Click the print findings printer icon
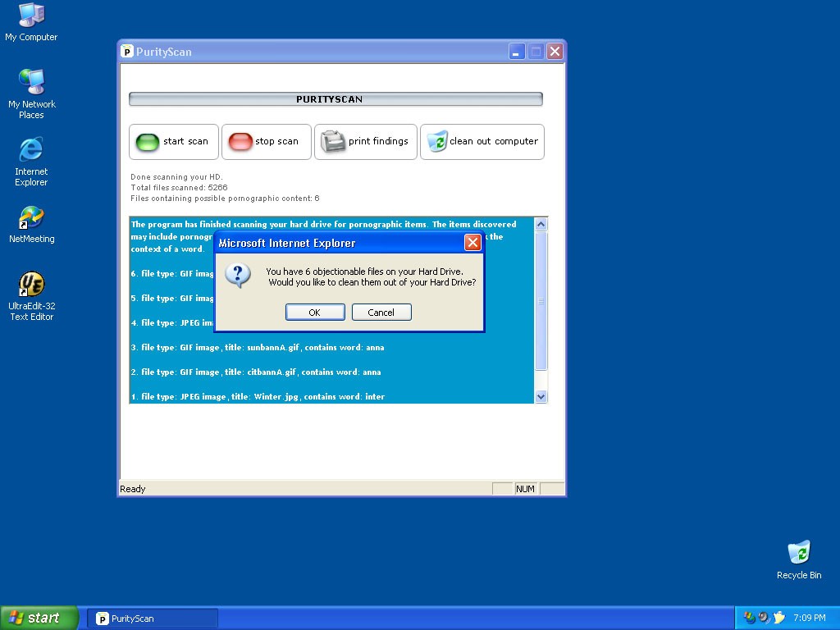This screenshot has height=630, width=840. [333, 142]
